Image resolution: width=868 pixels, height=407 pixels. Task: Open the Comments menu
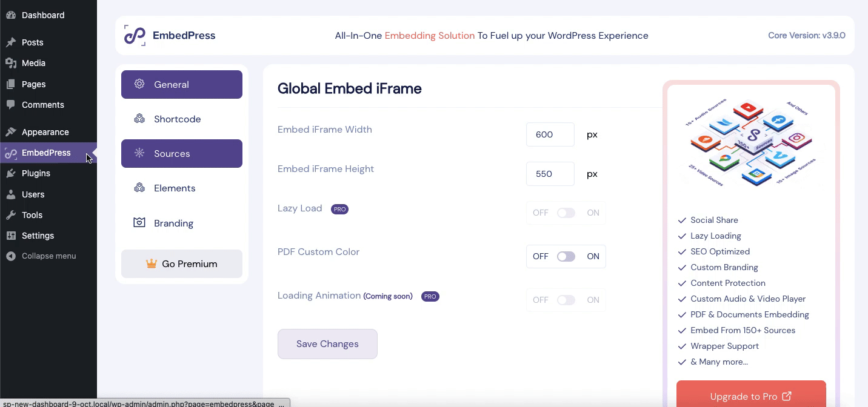click(48, 105)
